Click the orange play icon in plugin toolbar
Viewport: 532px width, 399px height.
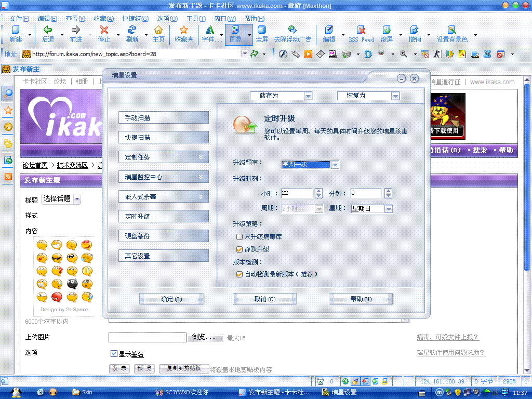pos(308,54)
